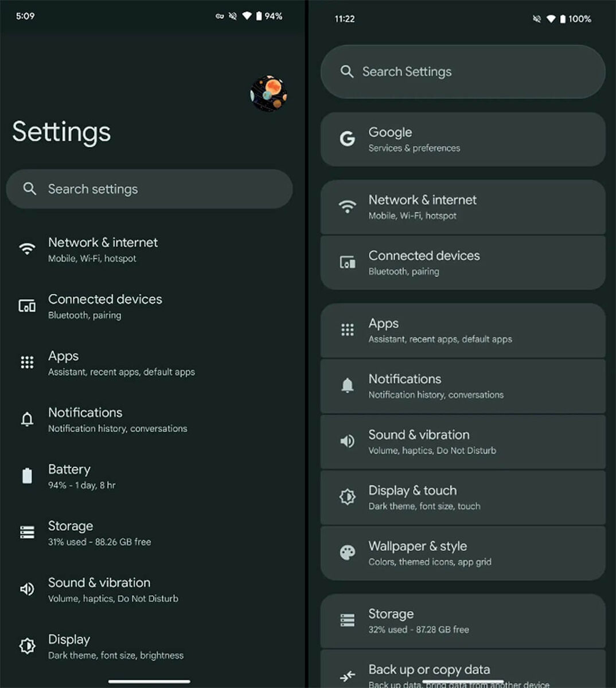
Task: Open the profile avatar picture
Action: point(268,93)
